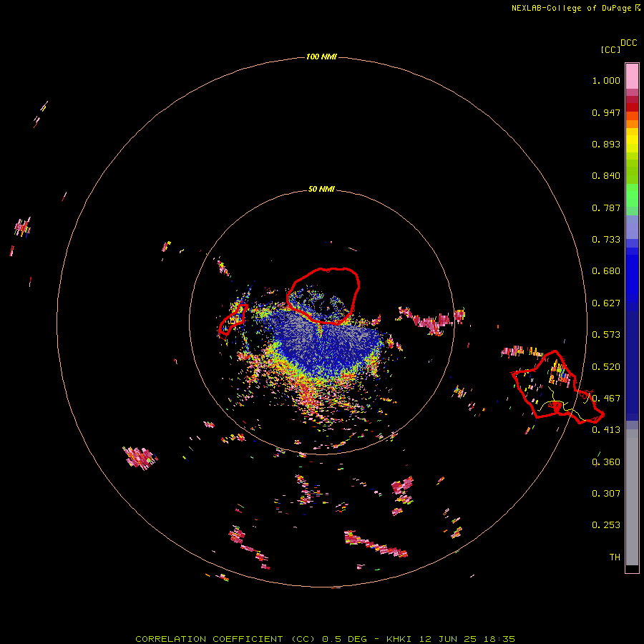644x644 pixels.
Task: Click the 100 NMI range ring label
Action: 321,57
